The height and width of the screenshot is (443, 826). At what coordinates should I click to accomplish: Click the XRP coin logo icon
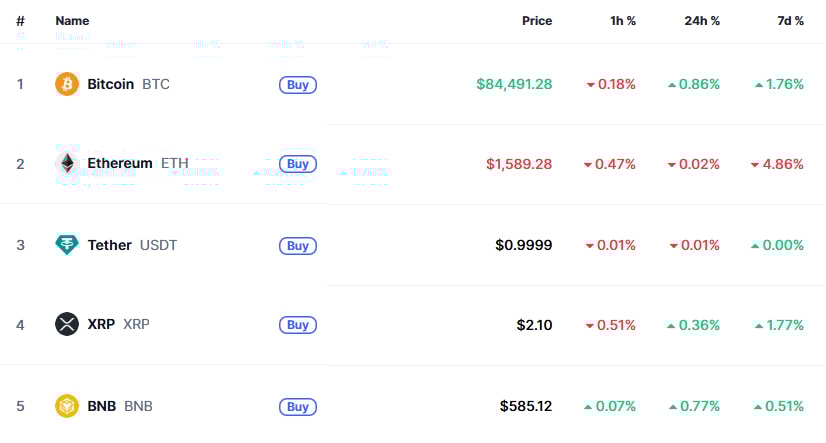tap(67, 324)
